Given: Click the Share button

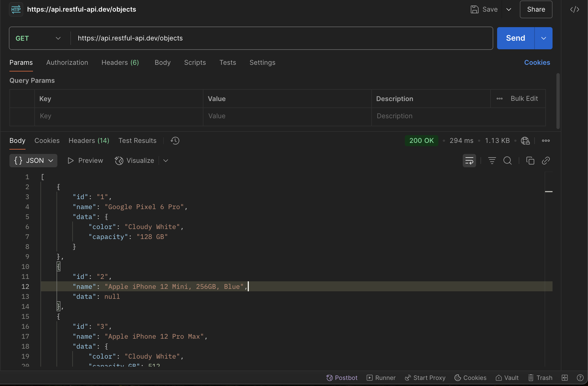Looking at the screenshot, I should click(536, 9).
